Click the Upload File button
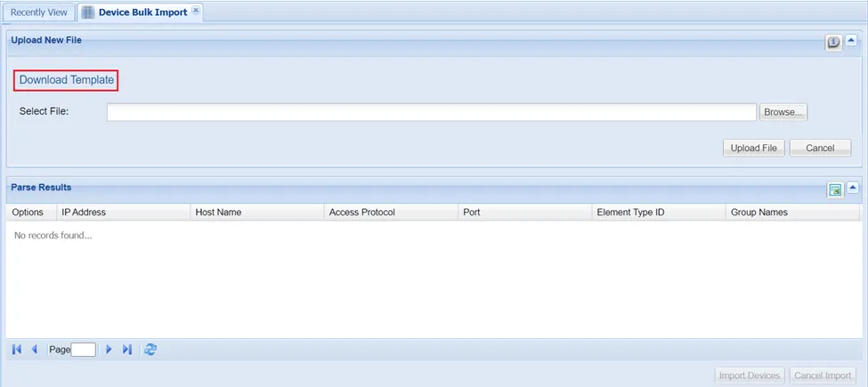 pos(753,148)
